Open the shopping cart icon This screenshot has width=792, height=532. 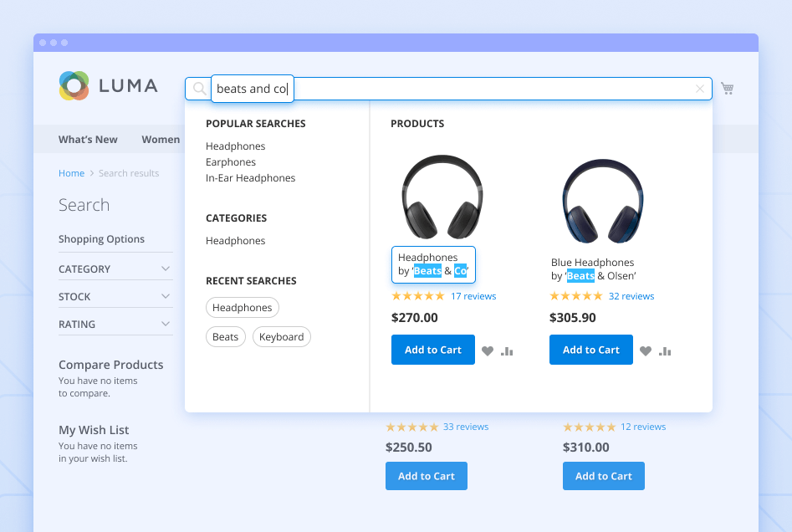(728, 89)
